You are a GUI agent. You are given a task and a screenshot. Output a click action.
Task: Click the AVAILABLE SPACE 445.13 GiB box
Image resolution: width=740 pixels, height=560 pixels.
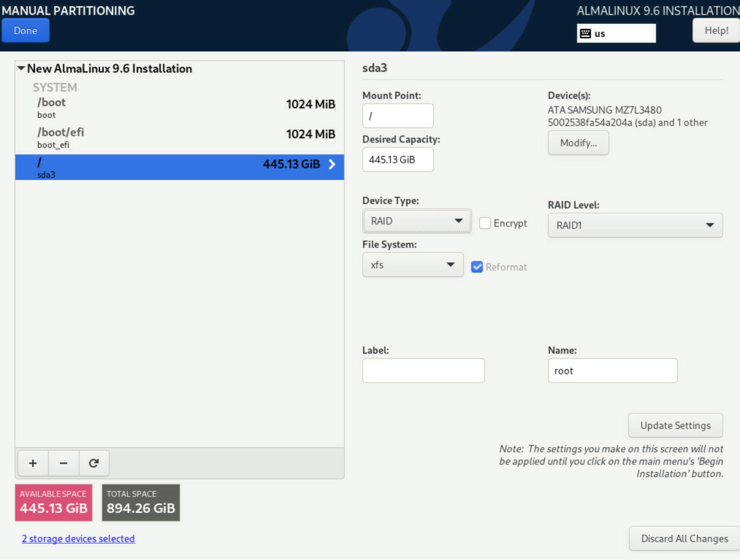[54, 502]
